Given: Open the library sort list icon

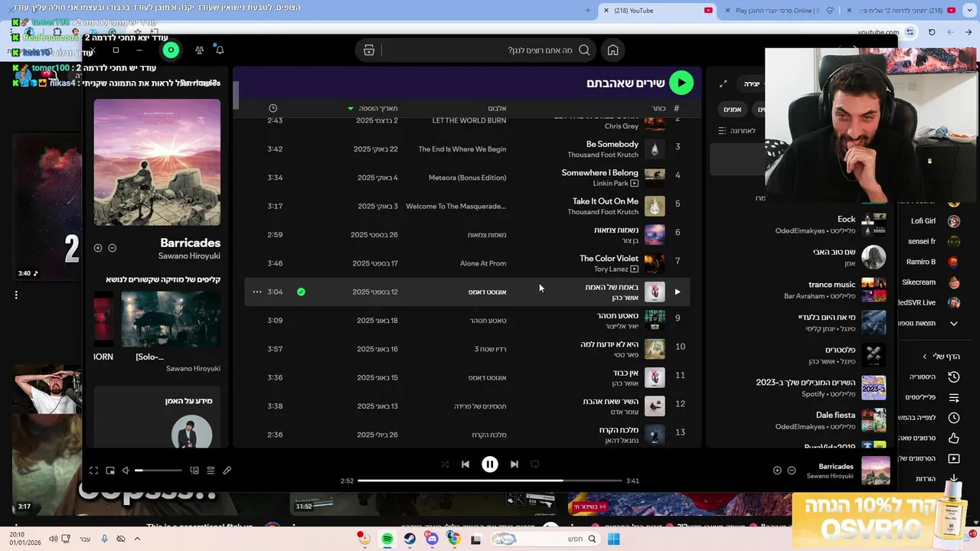Looking at the screenshot, I should point(722,131).
